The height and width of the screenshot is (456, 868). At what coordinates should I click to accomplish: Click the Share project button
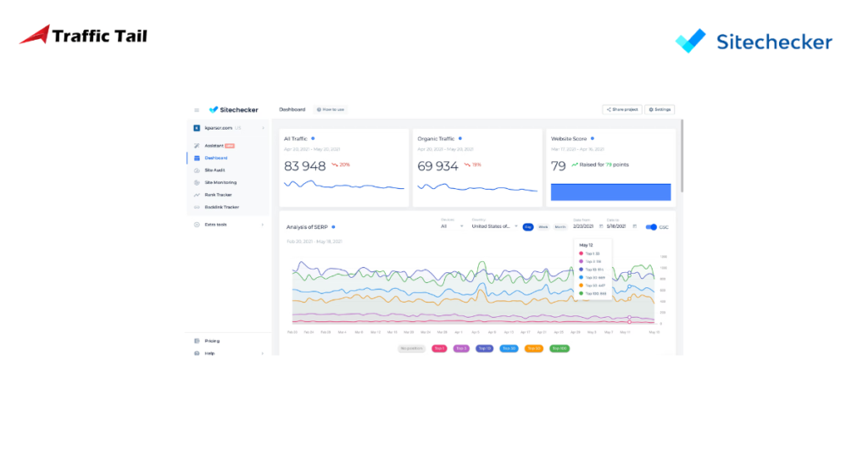[x=621, y=109]
